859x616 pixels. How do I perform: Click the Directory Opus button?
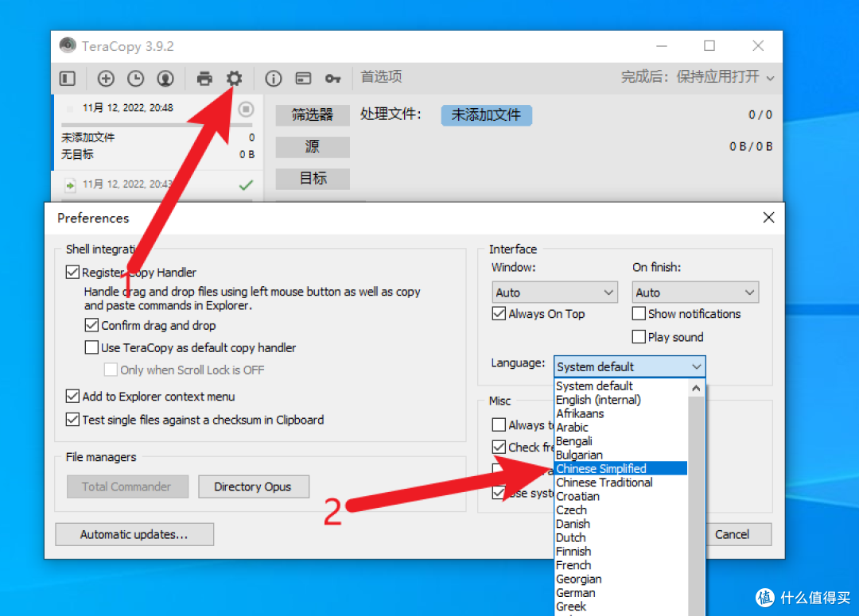click(253, 486)
